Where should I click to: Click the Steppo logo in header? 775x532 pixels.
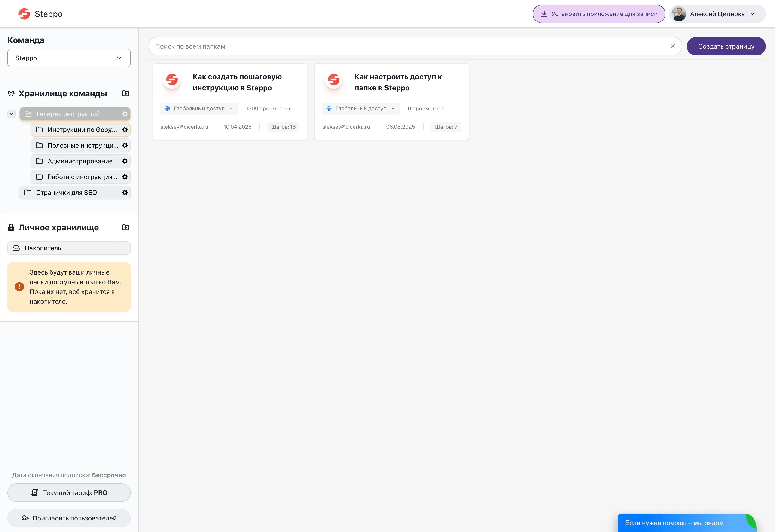[40, 14]
